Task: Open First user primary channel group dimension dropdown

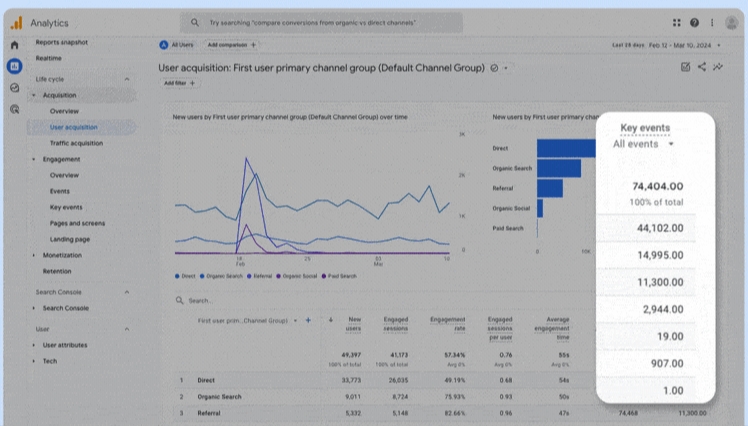Action: 247,321
